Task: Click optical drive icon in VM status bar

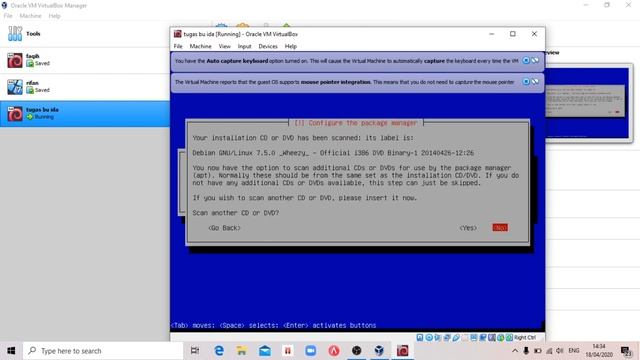Action: click(x=429, y=338)
